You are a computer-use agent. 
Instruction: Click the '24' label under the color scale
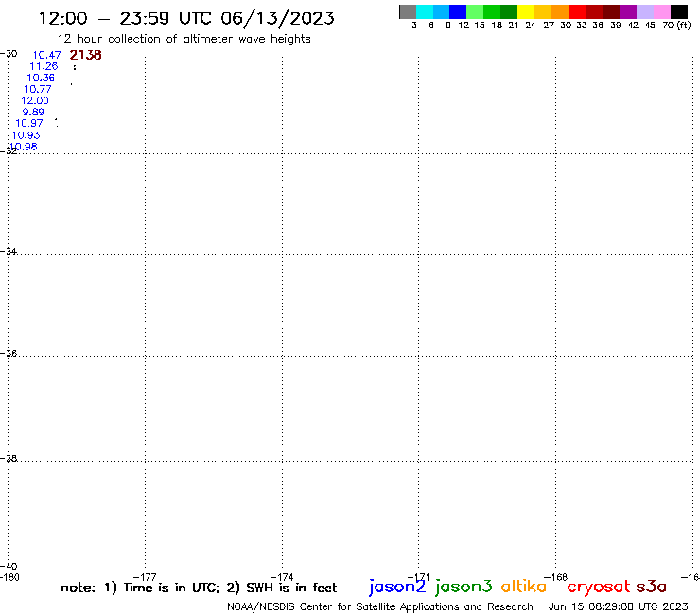pos(531,26)
